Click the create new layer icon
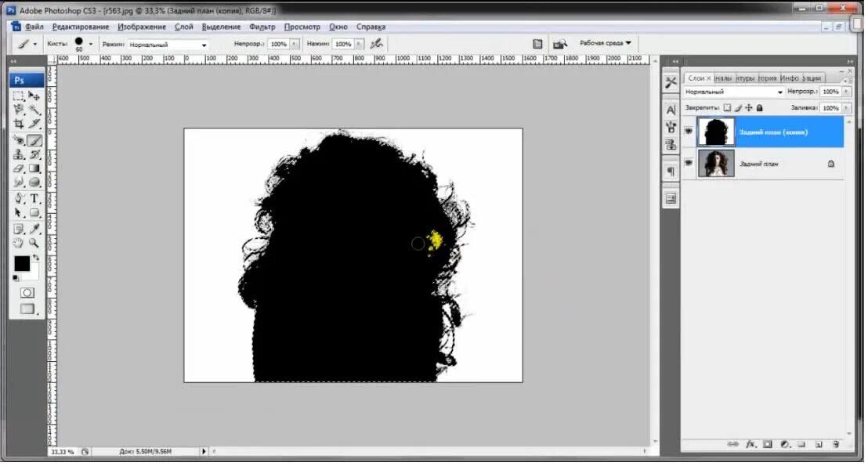Viewport: 868px width, 466px height. click(x=819, y=444)
